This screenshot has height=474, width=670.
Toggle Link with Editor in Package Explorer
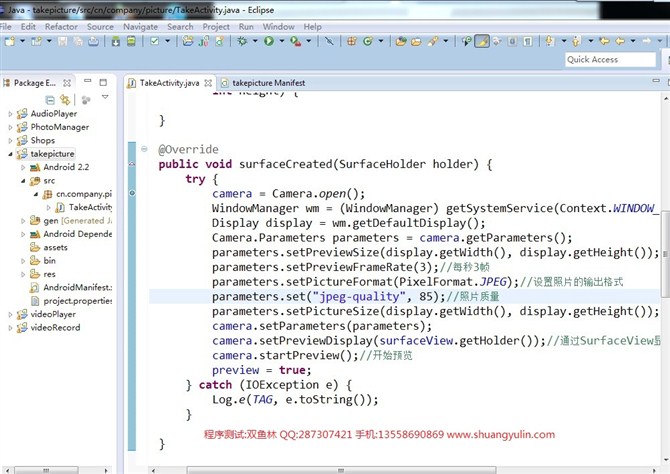pyautogui.click(x=65, y=100)
